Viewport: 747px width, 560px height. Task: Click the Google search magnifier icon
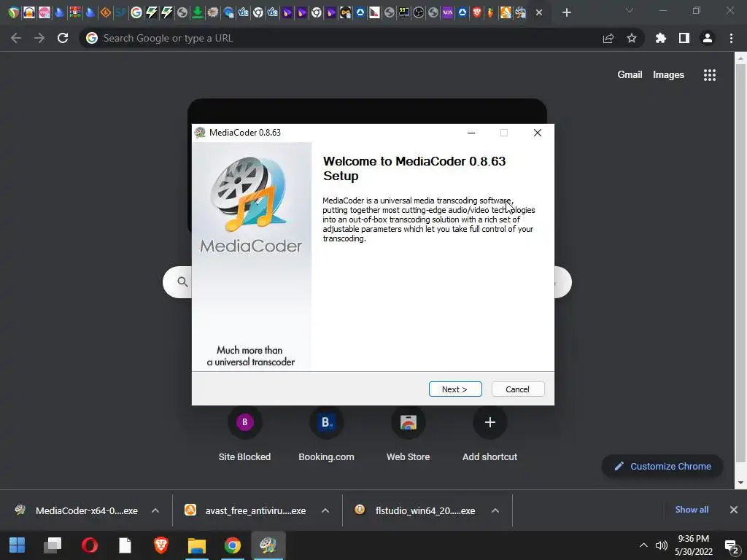coord(182,282)
